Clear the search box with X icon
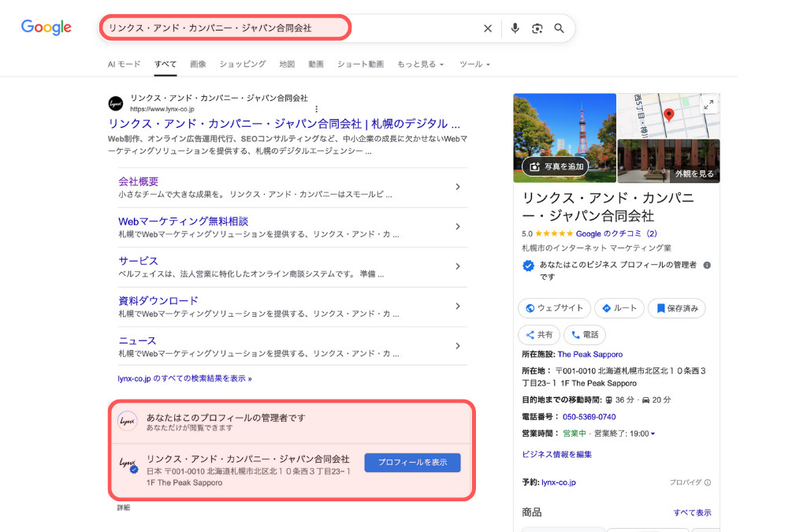 click(x=488, y=28)
